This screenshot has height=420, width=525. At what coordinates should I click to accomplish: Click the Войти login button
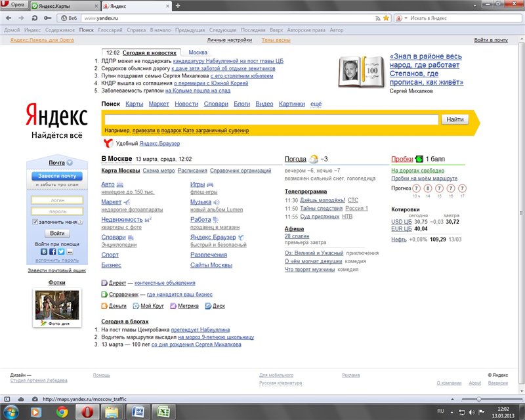click(57, 233)
